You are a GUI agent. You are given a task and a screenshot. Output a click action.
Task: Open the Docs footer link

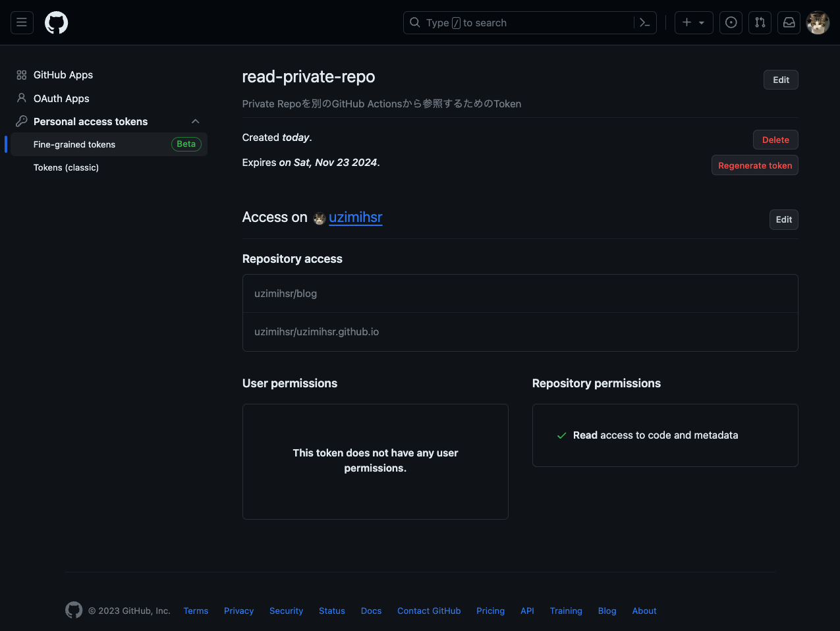(371, 611)
